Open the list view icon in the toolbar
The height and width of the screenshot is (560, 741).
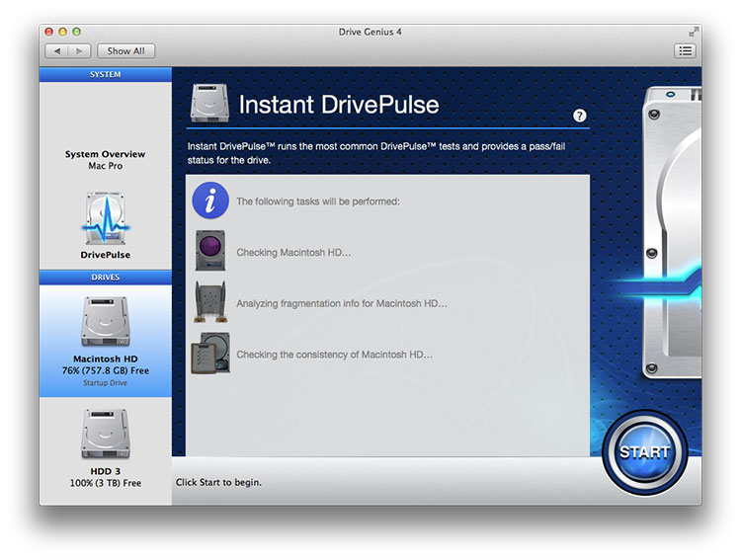click(x=686, y=51)
